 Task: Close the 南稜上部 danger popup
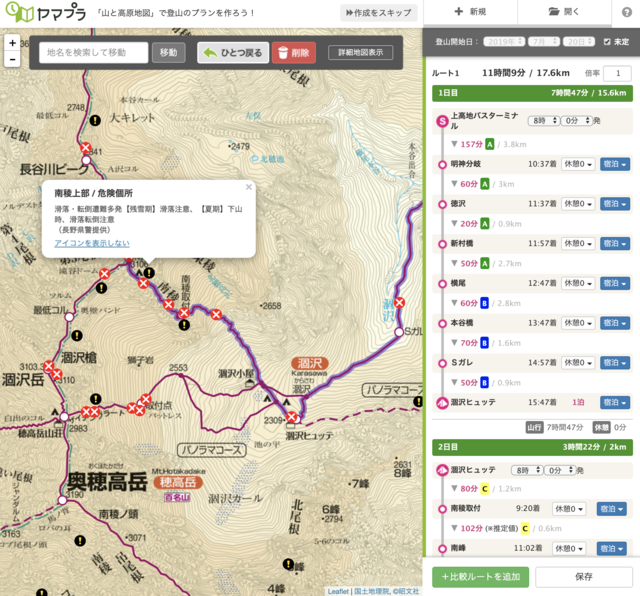click(x=248, y=187)
